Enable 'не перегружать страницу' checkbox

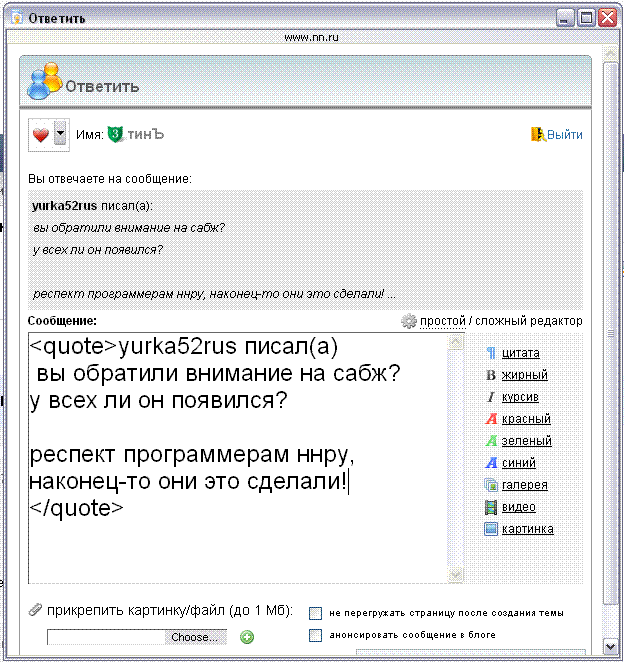(315, 613)
